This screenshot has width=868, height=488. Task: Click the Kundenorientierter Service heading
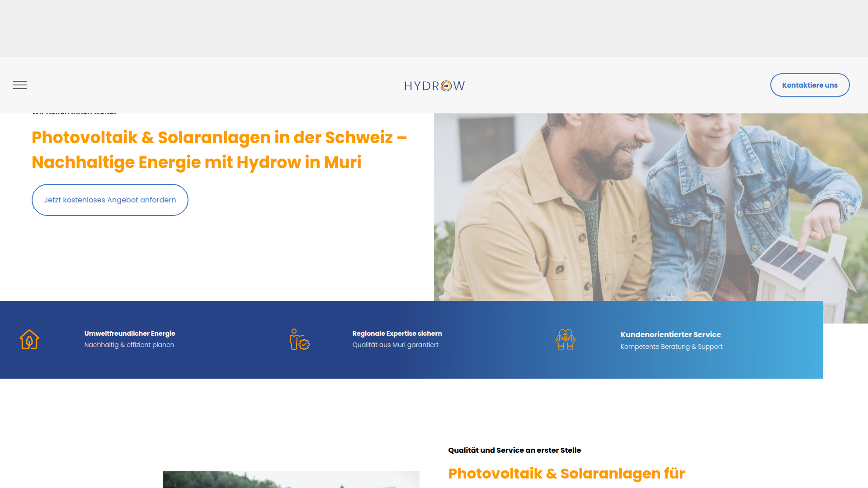coord(670,334)
